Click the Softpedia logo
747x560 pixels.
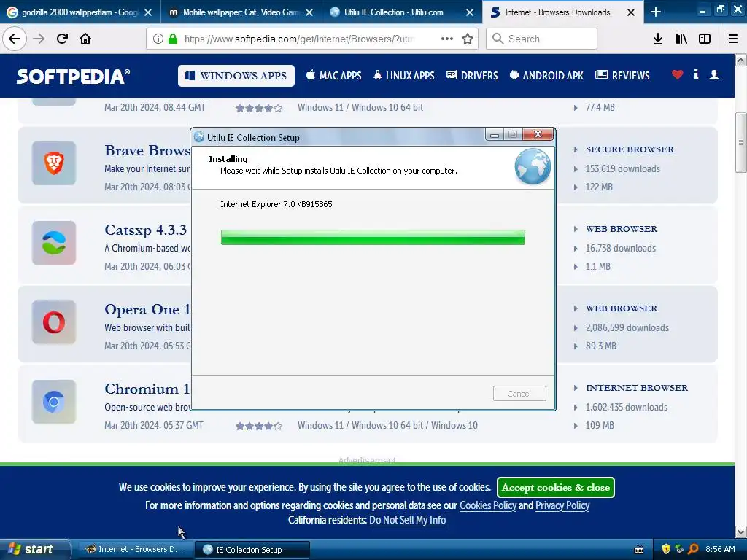pos(74,76)
